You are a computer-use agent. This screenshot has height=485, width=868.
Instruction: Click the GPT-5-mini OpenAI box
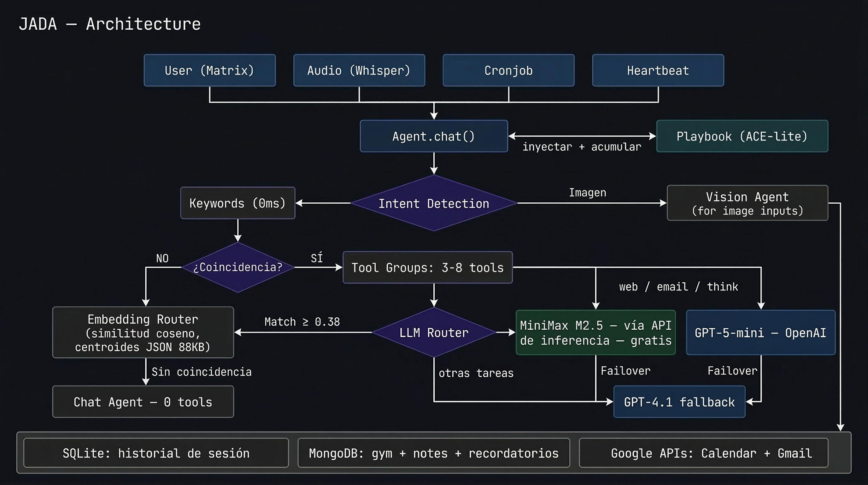pos(759,333)
